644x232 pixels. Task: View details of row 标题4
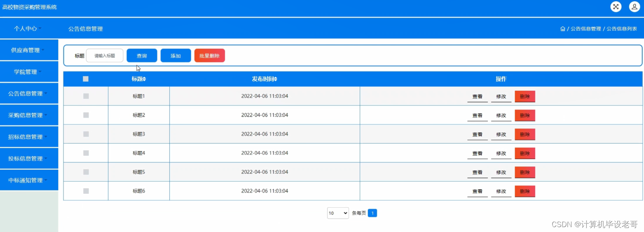point(477,153)
